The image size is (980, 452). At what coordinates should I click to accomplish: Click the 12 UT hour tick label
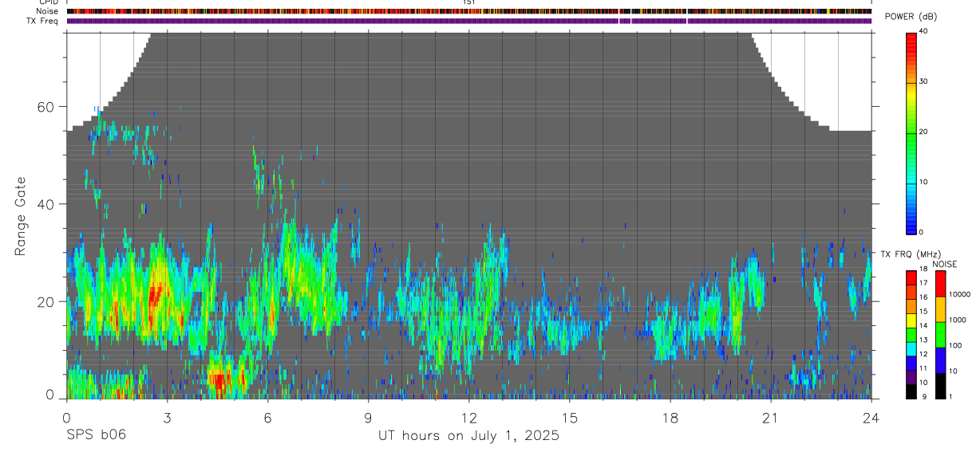click(x=468, y=418)
